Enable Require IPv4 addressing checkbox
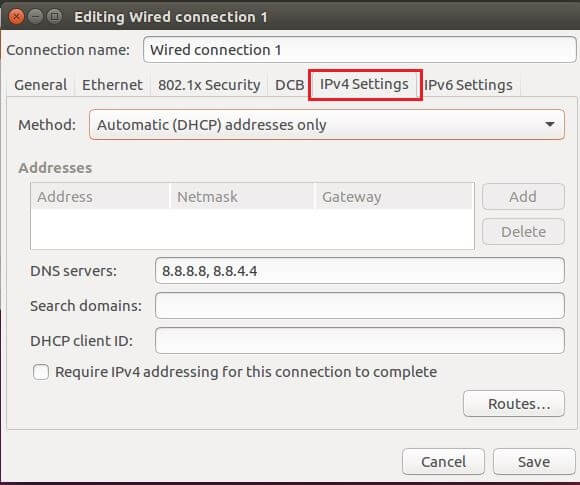 pos(41,372)
